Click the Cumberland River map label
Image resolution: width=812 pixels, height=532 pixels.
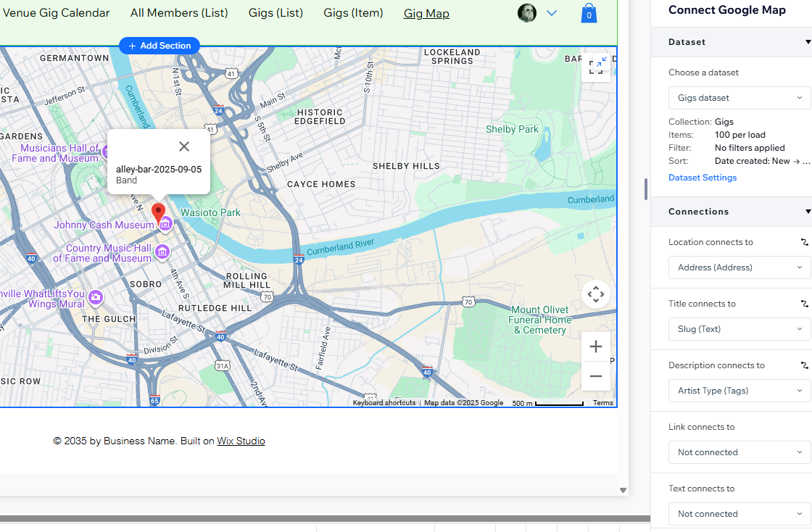340,247
